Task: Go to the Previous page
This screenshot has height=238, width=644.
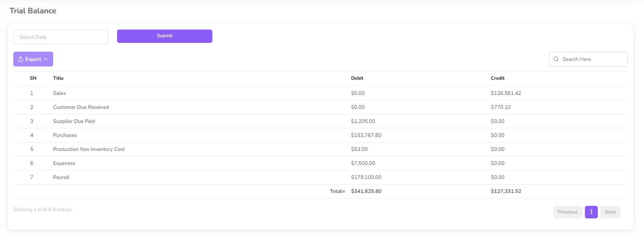Action: [x=567, y=212]
